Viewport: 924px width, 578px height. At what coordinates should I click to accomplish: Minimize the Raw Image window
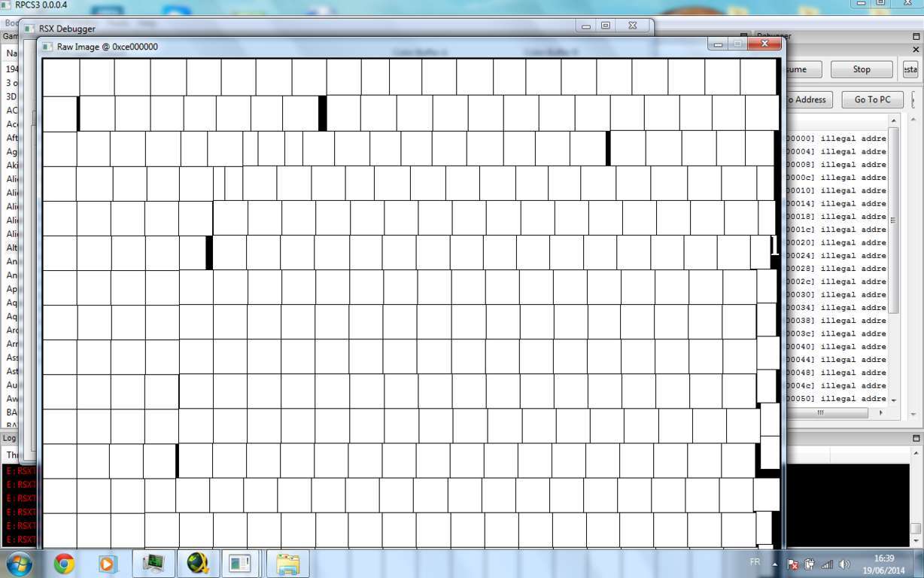coord(718,44)
